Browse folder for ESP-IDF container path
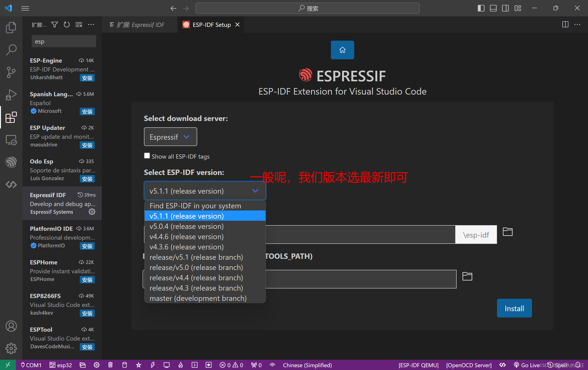588x370 pixels. tap(507, 231)
